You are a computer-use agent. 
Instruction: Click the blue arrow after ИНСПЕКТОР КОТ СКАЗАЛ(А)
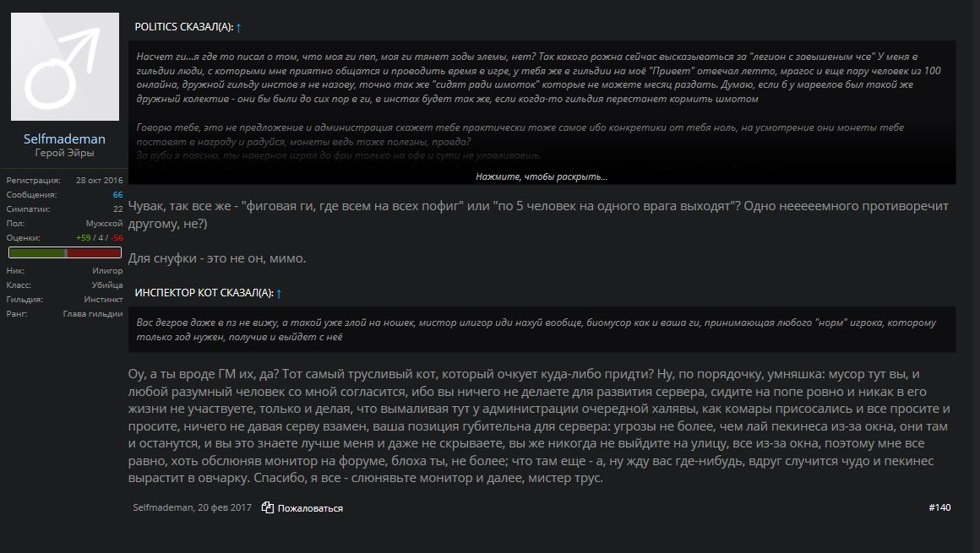pyautogui.click(x=279, y=293)
